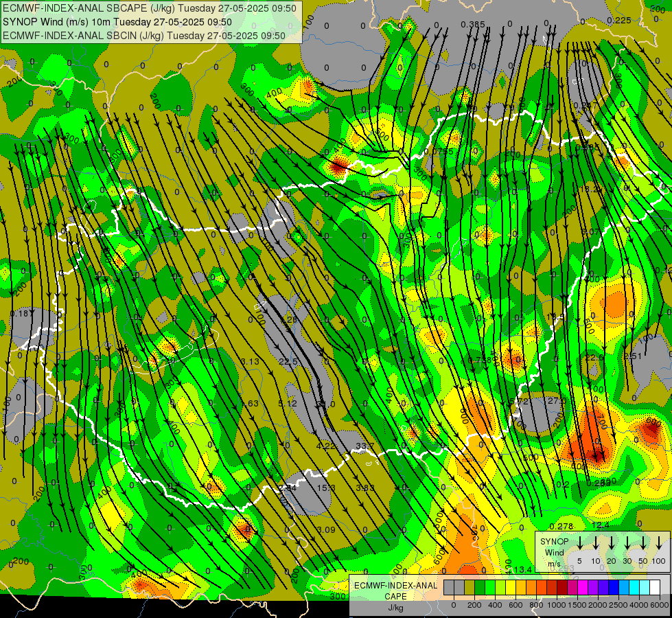The image size is (672, 618).
Task: Pick the dark red CAPE legend swatch
Action: click(x=562, y=587)
